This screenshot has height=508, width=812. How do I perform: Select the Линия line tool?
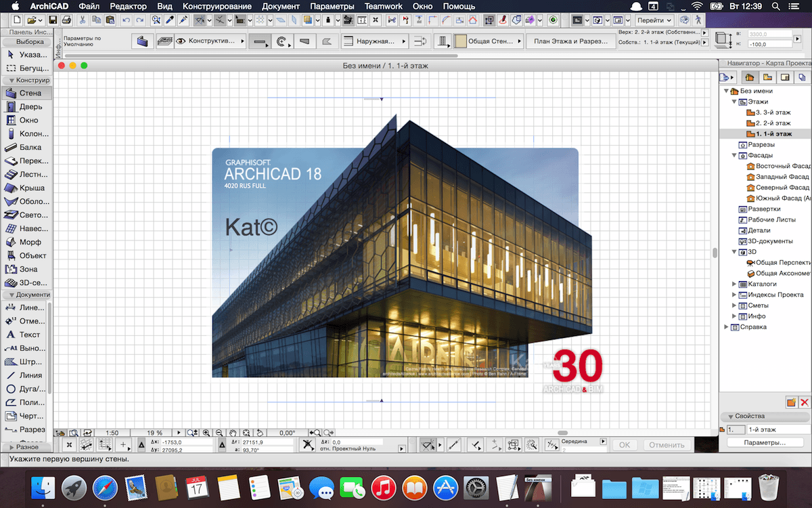point(26,375)
